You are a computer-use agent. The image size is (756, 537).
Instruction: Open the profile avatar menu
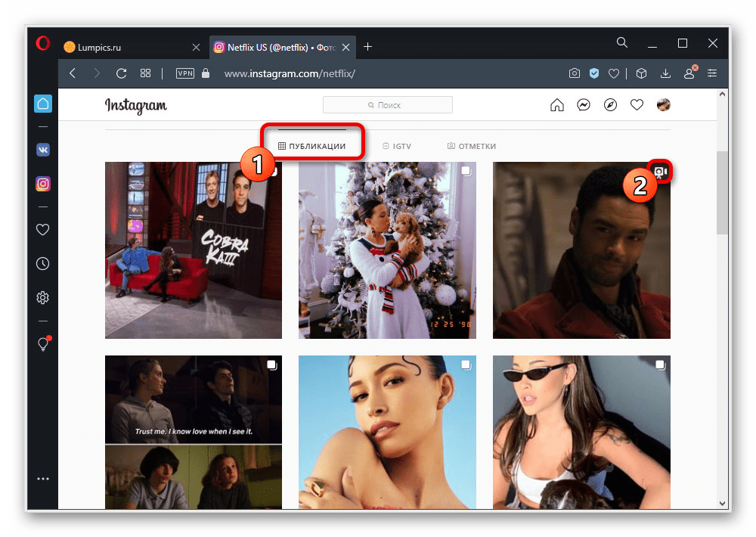pyautogui.click(x=664, y=104)
